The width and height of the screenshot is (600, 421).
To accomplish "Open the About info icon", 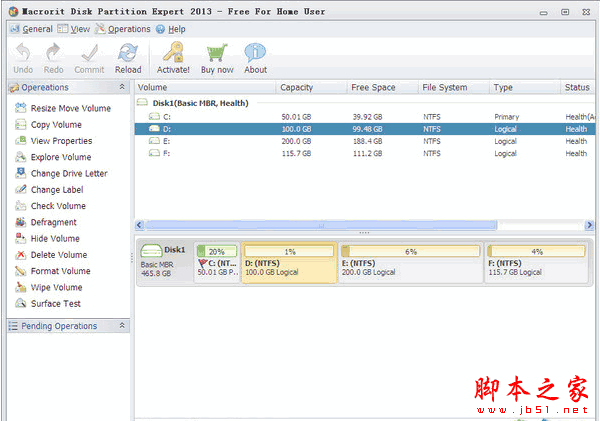I will [x=255, y=53].
